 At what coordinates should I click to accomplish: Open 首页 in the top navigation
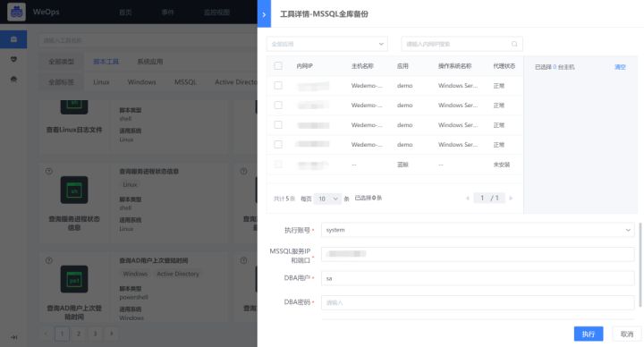[125, 13]
